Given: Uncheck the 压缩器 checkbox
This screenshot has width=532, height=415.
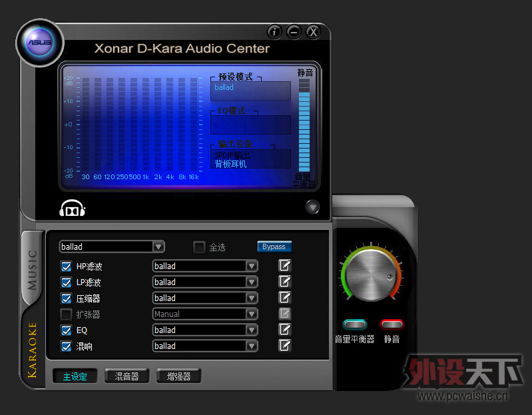Looking at the screenshot, I should coord(66,298).
